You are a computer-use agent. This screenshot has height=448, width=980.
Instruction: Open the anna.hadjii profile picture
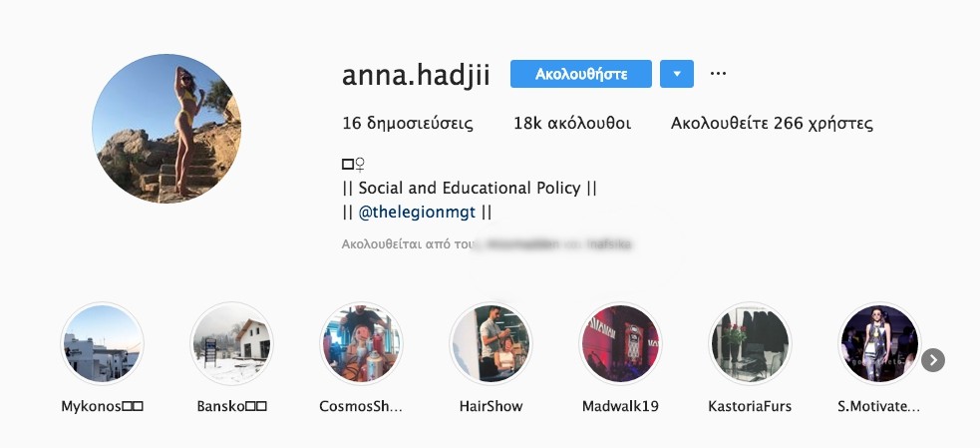(166, 129)
